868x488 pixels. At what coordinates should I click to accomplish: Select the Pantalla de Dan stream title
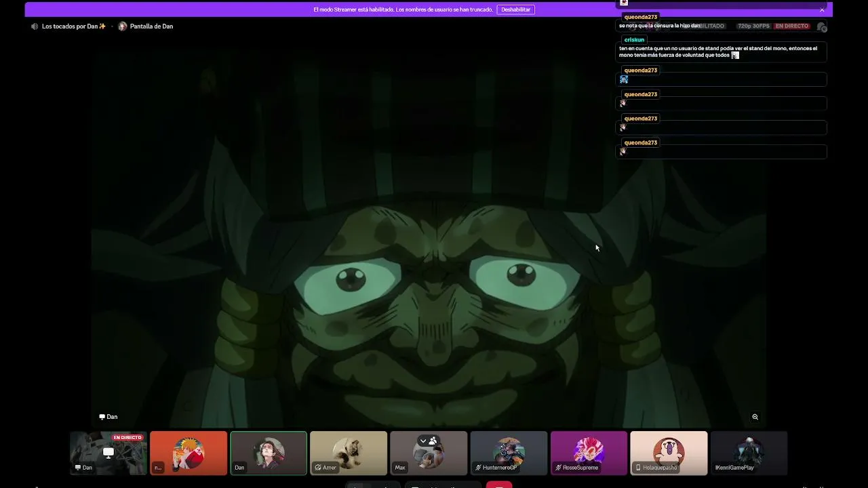point(151,26)
